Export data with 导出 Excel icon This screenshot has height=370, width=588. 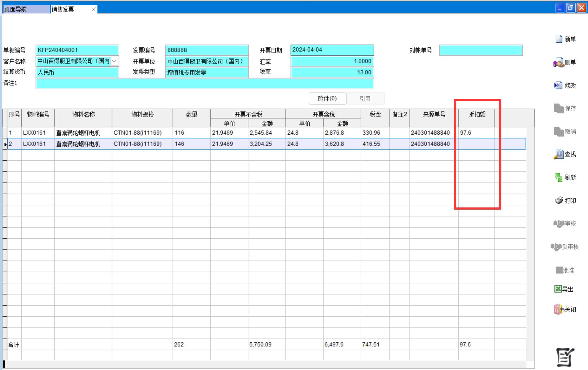pos(558,289)
